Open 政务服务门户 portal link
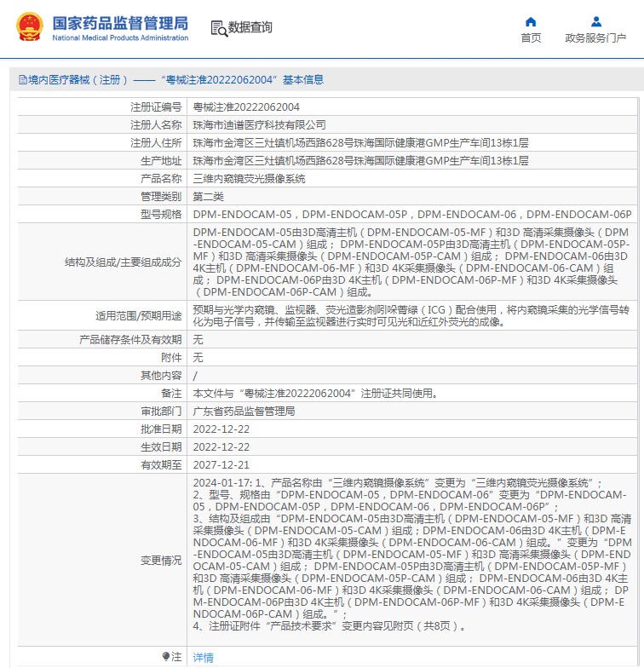Viewport: 644px width, 668px height. click(595, 37)
